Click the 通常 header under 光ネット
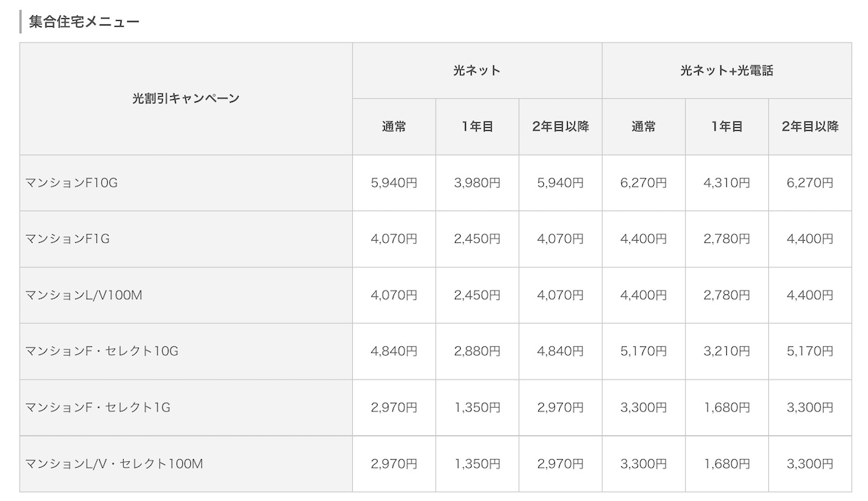 tap(394, 127)
